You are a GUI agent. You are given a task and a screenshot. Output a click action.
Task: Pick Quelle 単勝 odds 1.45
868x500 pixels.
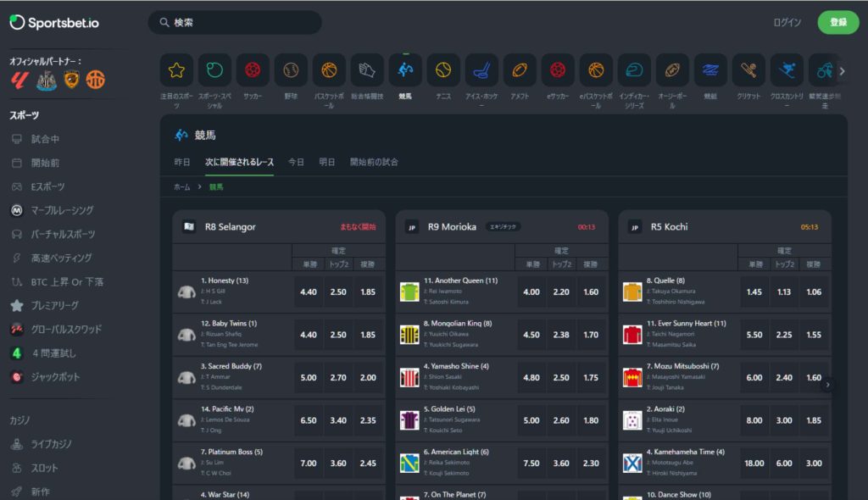point(754,292)
